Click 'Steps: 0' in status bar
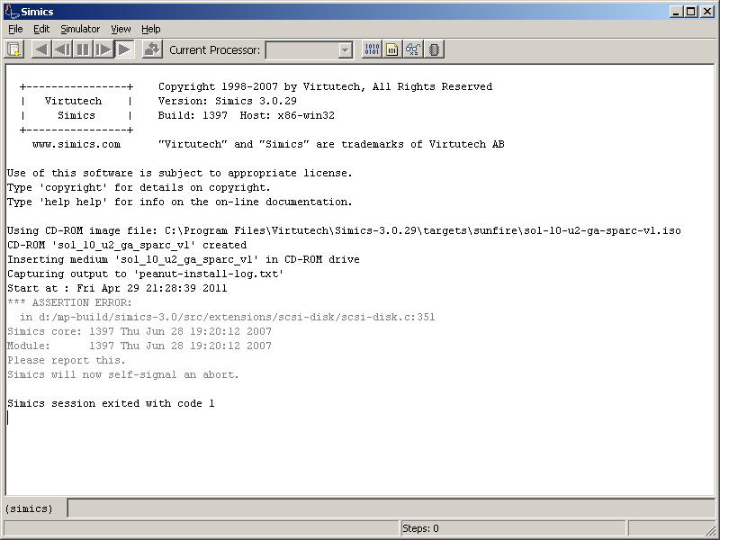This screenshot has height=540, width=756. 420,528
